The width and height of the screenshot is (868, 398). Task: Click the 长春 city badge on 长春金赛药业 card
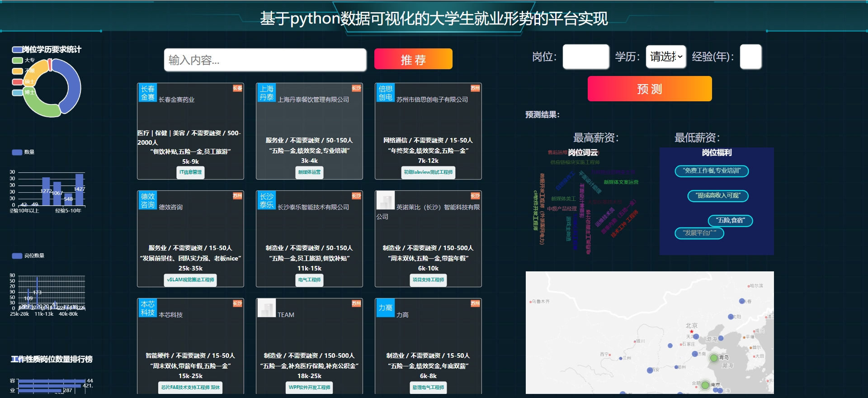(238, 88)
